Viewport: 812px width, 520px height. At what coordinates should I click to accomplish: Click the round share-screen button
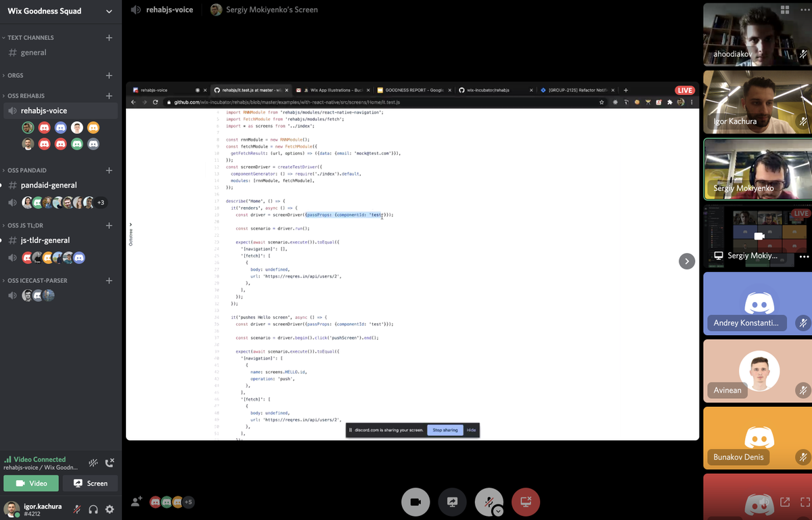pos(452,502)
